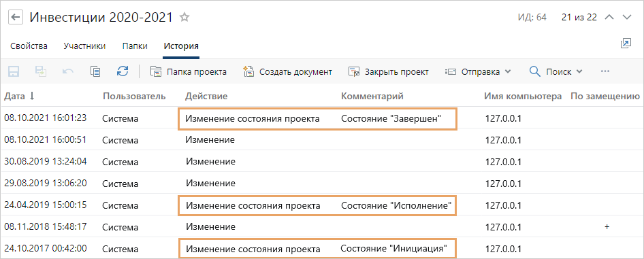Select the row dated 30.08.2019 13:24:04

click(x=321, y=162)
